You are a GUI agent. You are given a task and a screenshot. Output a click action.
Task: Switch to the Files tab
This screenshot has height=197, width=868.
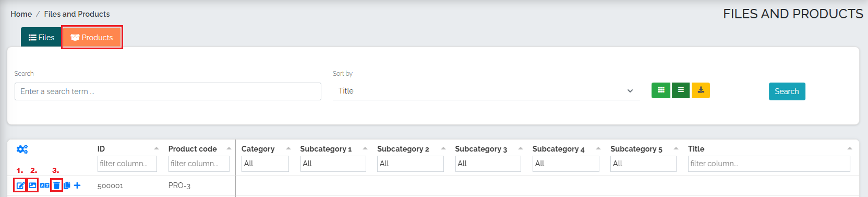click(41, 37)
